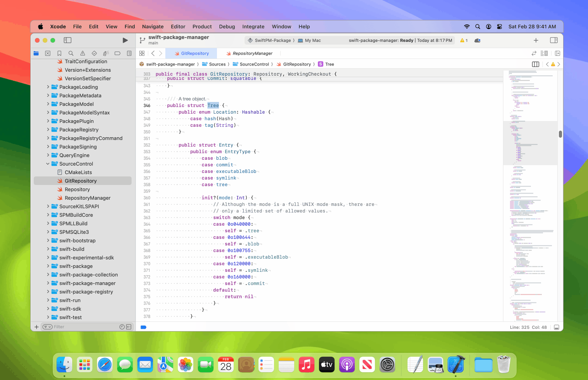This screenshot has width=588, height=380.
Task: Expand the PackageLoading folder
Action: [48, 87]
